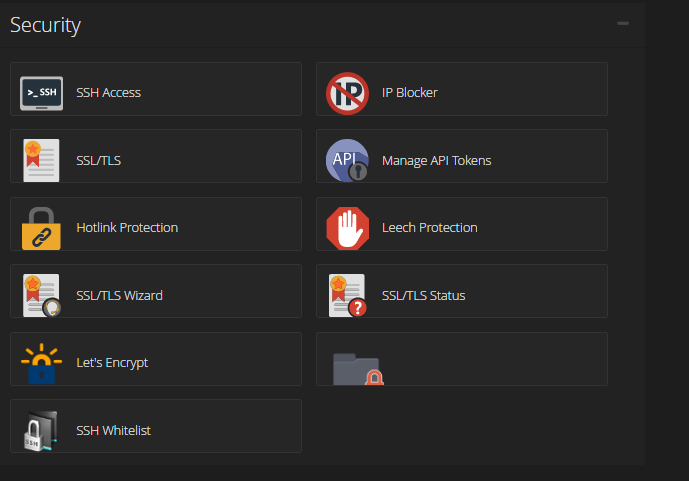Click the unlabeled folder with lock icon
This screenshot has height=481, width=689.
358,367
